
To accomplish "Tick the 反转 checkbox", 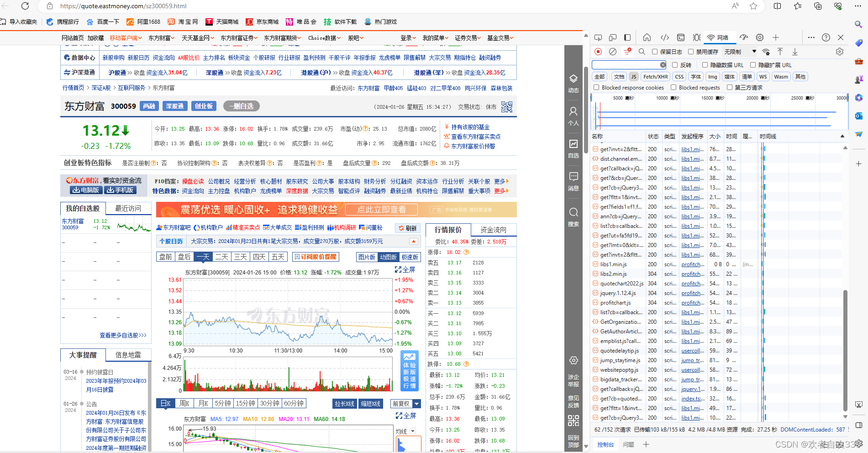I will click(675, 65).
